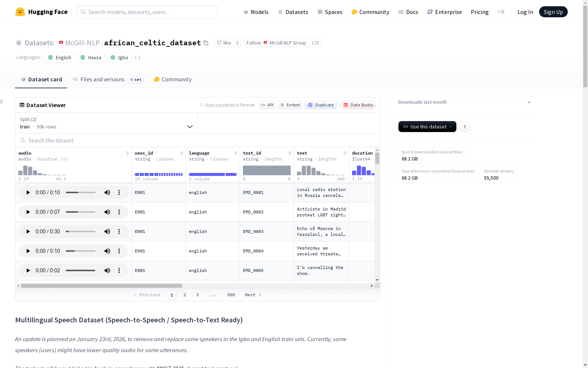Go to the Next page of rows
Screen dimensions: 588x368
pyautogui.click(x=253, y=295)
